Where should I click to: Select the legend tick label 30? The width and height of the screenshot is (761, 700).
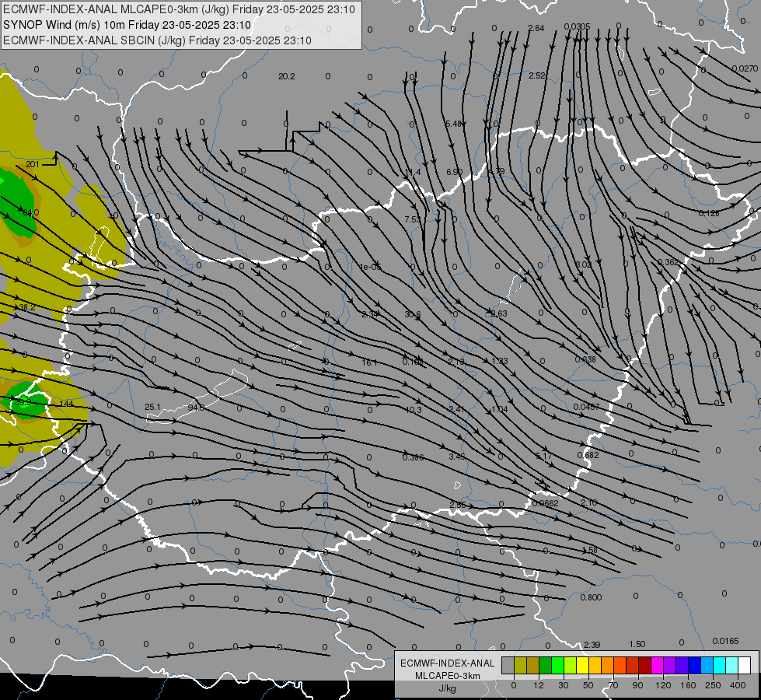(563, 685)
